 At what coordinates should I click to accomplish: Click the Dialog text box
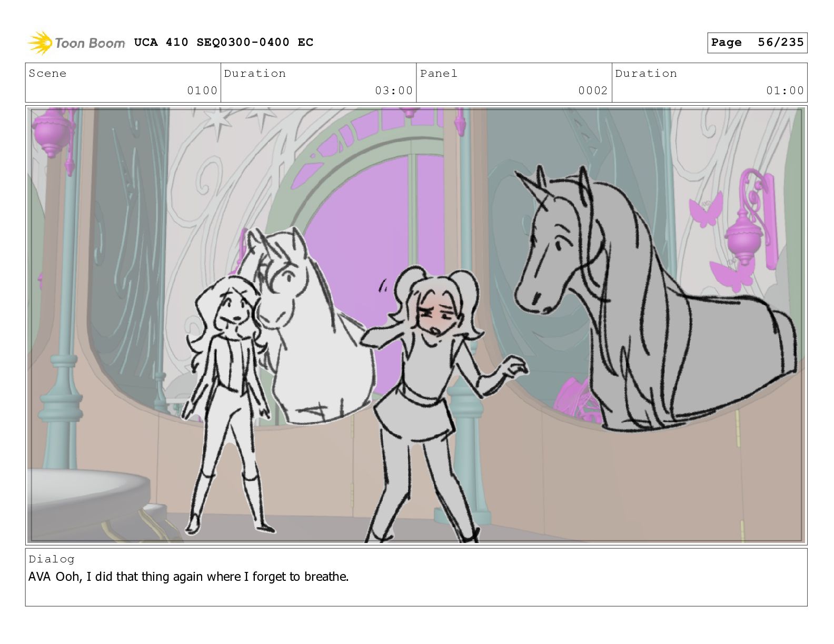pyautogui.click(x=416, y=577)
